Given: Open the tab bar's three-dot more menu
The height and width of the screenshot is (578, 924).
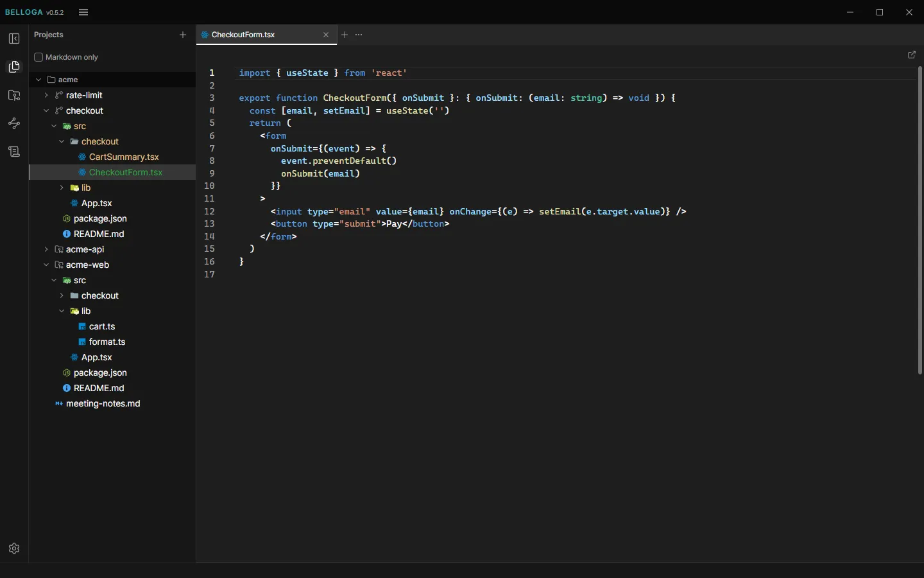Looking at the screenshot, I should pyautogui.click(x=359, y=35).
